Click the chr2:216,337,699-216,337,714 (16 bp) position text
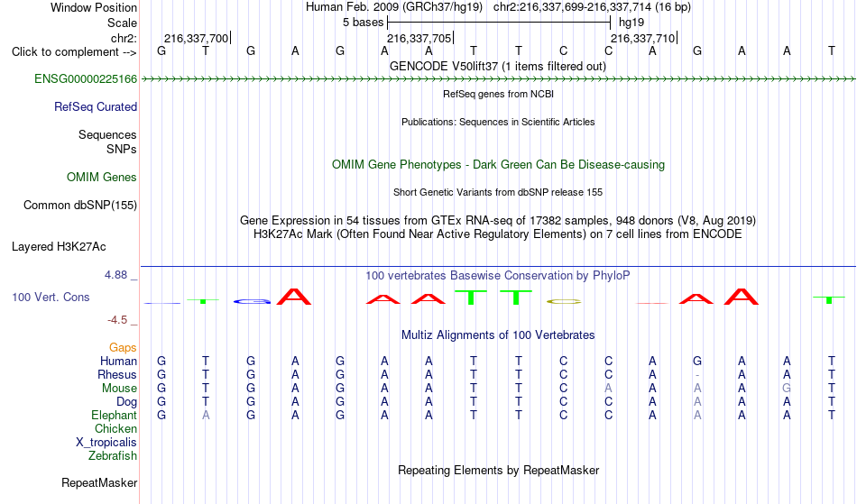 pyautogui.click(x=592, y=7)
